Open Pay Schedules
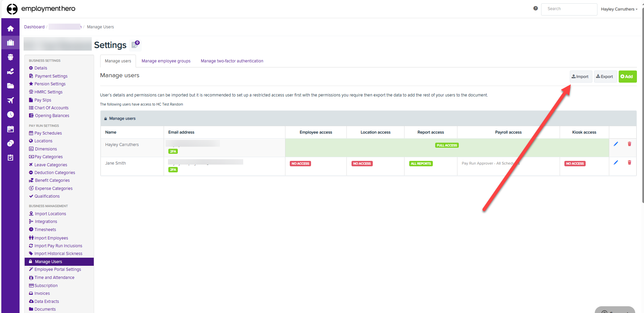 point(45,133)
